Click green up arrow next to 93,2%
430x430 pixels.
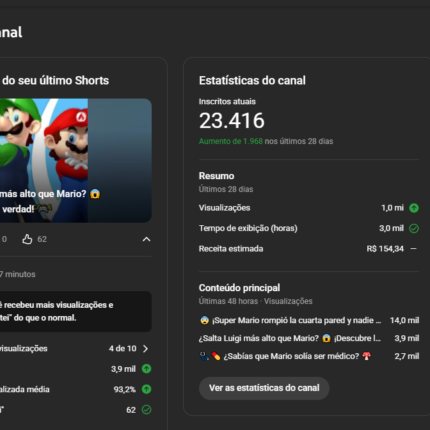pyautogui.click(x=146, y=389)
